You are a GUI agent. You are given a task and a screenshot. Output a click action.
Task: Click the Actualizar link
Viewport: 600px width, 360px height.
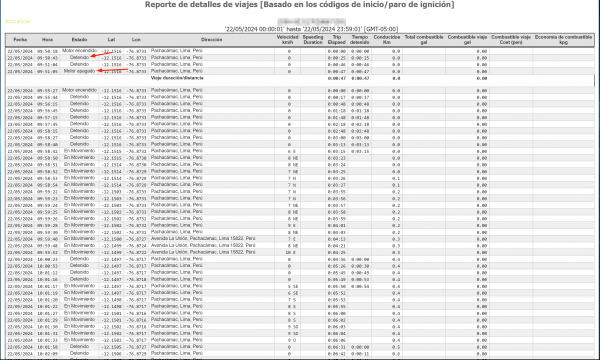pyautogui.click(x=17, y=21)
